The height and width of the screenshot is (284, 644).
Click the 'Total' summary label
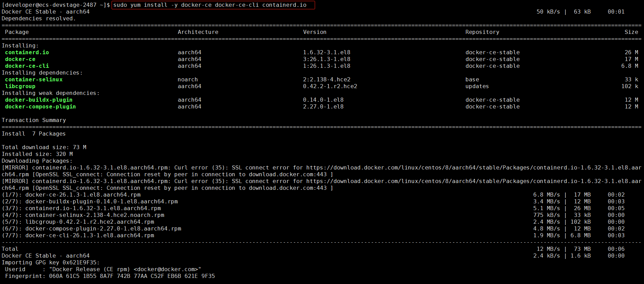[x=10, y=249]
